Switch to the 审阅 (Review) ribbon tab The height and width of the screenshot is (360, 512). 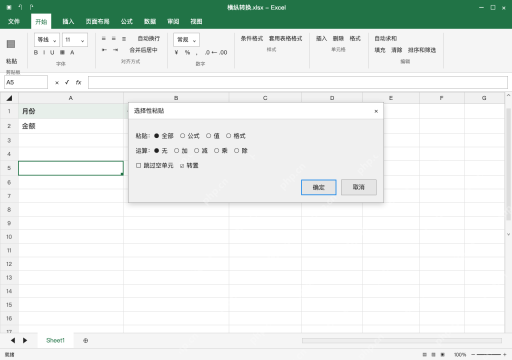coord(173,21)
